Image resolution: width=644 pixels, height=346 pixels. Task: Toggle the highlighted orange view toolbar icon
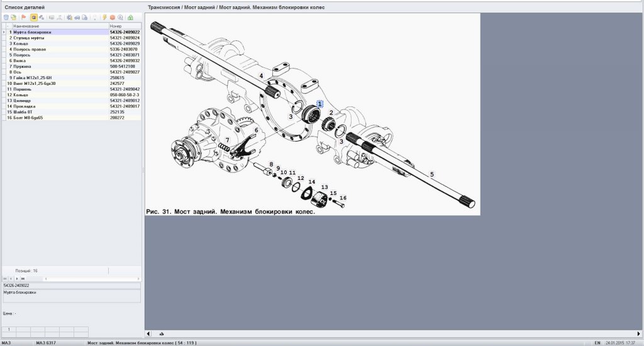pyautogui.click(x=34, y=17)
